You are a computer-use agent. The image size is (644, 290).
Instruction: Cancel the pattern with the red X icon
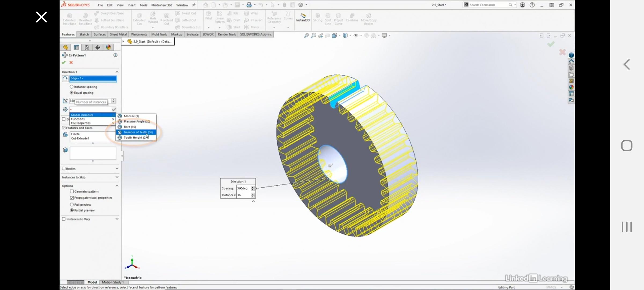pyautogui.click(x=71, y=62)
